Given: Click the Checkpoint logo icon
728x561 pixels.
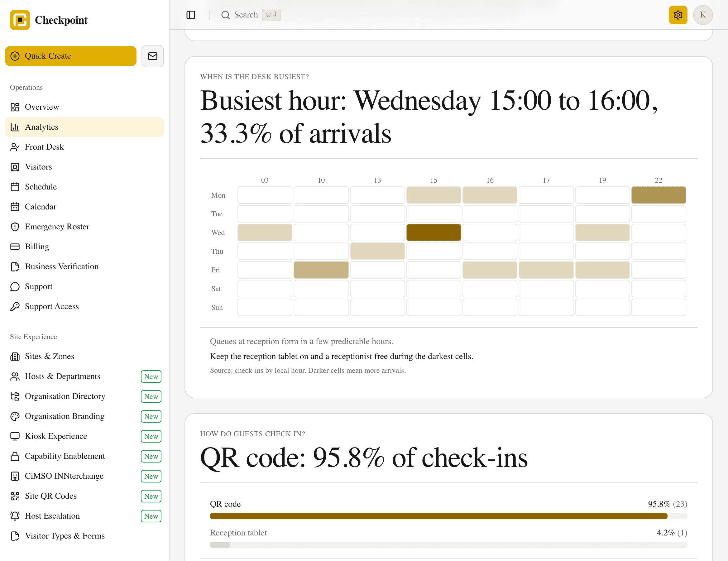Looking at the screenshot, I should click(20, 20).
